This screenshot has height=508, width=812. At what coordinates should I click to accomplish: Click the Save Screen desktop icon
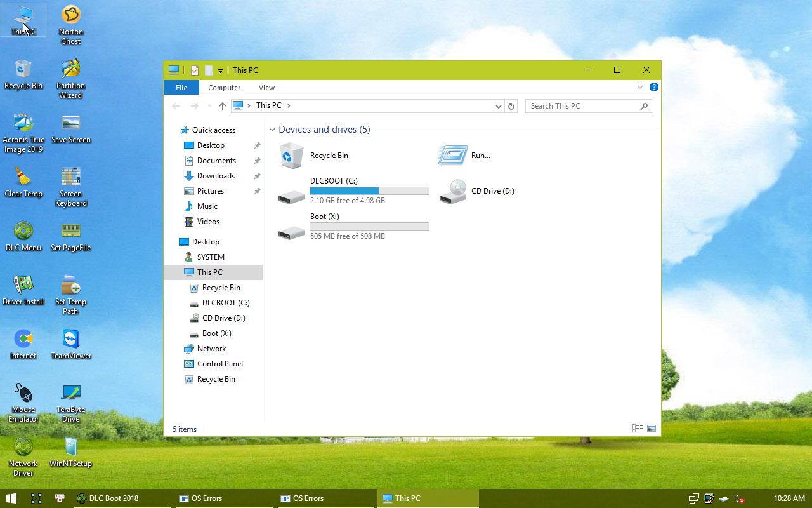click(x=71, y=129)
